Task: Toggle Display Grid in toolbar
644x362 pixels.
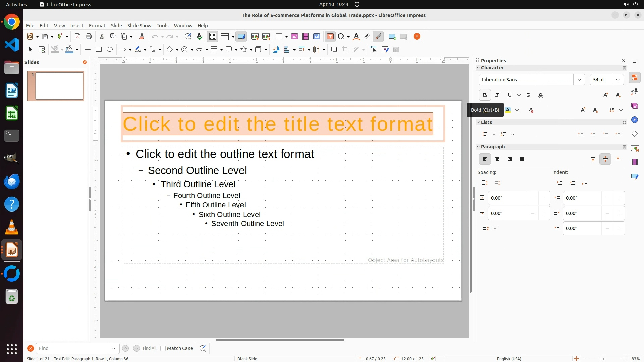Action: pyautogui.click(x=213, y=37)
